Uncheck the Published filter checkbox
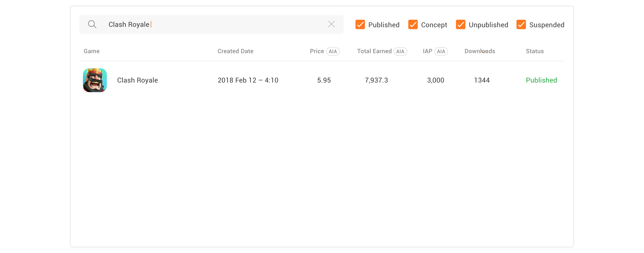 (x=360, y=24)
